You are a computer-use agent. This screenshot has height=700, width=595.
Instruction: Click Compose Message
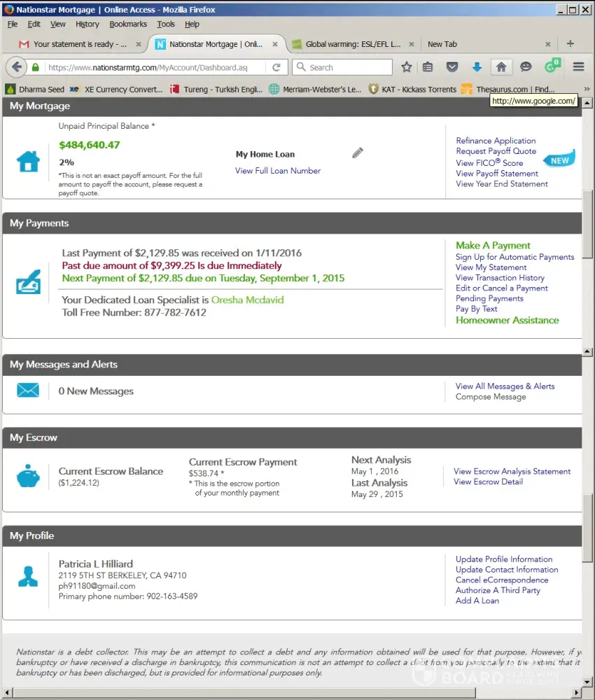[x=491, y=396]
